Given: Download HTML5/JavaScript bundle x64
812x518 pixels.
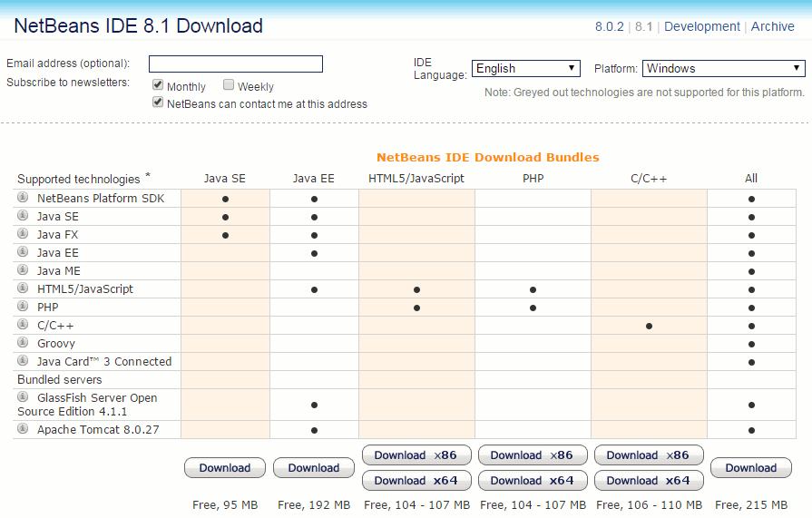Looking at the screenshot, I should (416, 481).
